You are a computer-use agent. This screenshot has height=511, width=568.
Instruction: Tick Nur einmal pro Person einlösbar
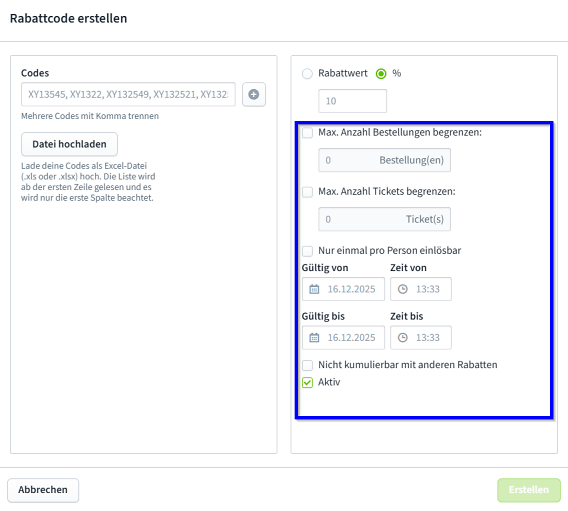pos(307,251)
